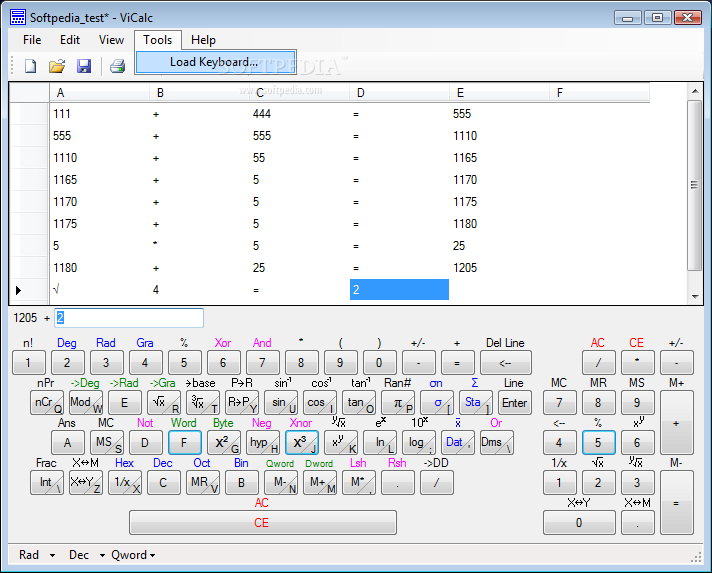The width and height of the screenshot is (712, 573).
Task: Click the cos key
Action: point(320,403)
